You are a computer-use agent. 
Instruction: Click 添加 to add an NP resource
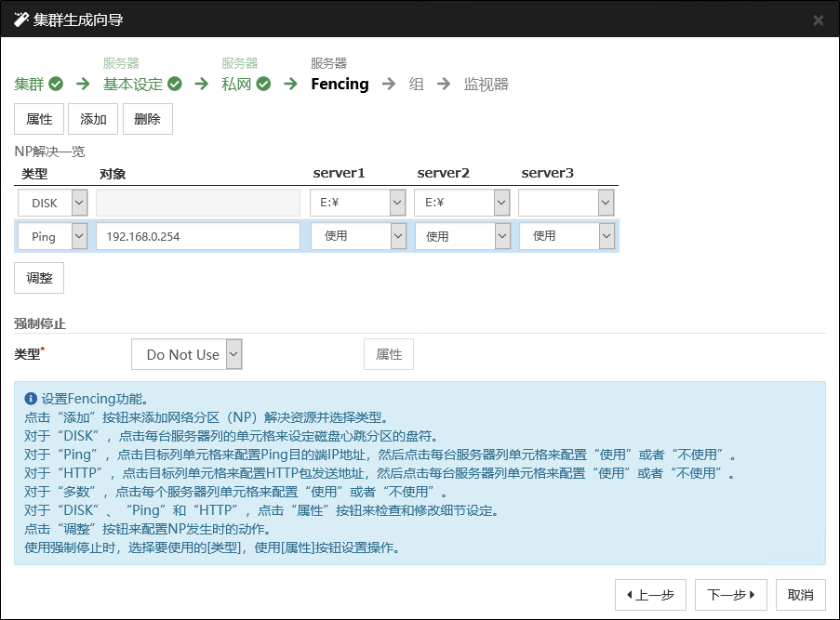93,119
